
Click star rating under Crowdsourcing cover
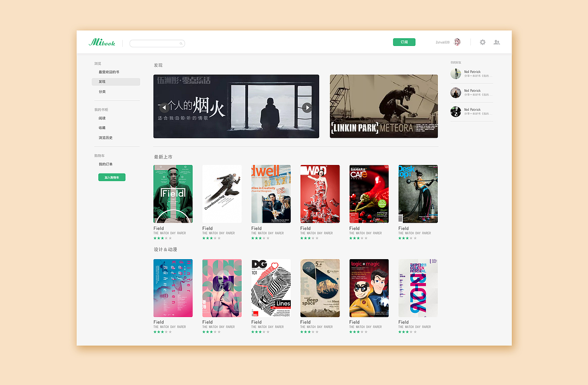pyautogui.click(x=212, y=238)
